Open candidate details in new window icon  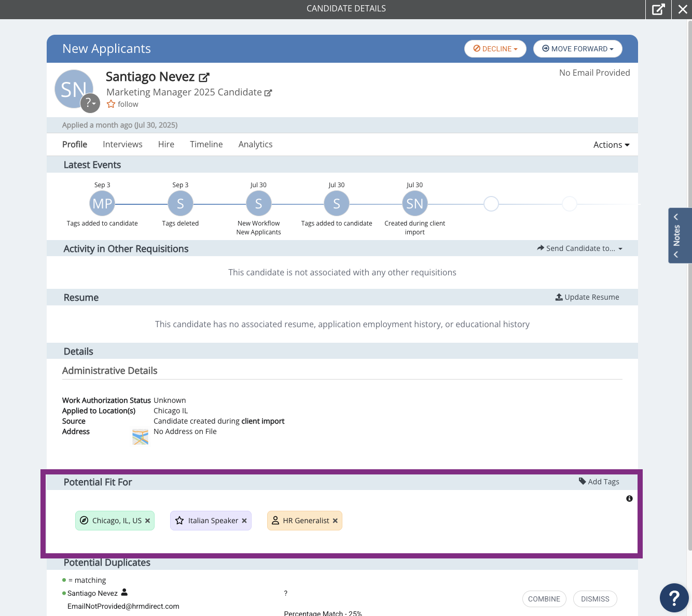[658, 9]
